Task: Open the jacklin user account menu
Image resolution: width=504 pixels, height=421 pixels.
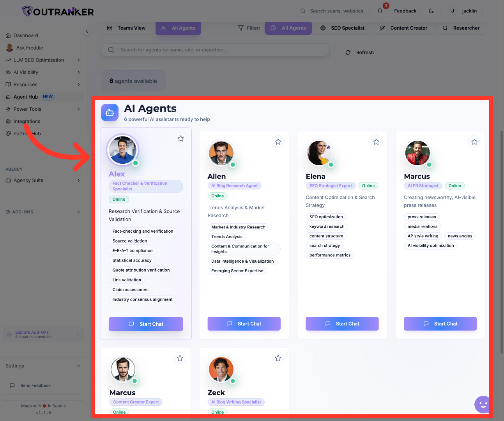Action: point(462,11)
